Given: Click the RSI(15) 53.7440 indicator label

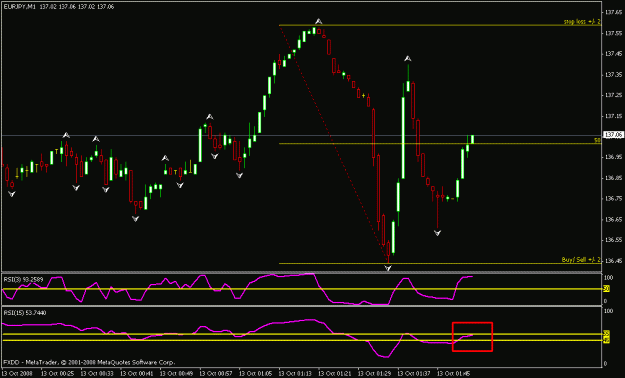Looking at the screenshot, I should pyautogui.click(x=25, y=313).
